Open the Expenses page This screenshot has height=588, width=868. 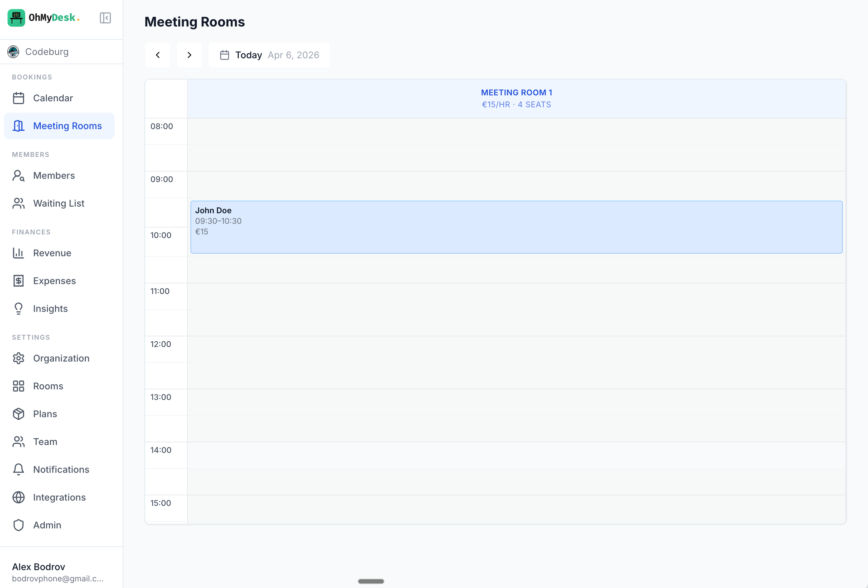click(x=54, y=280)
